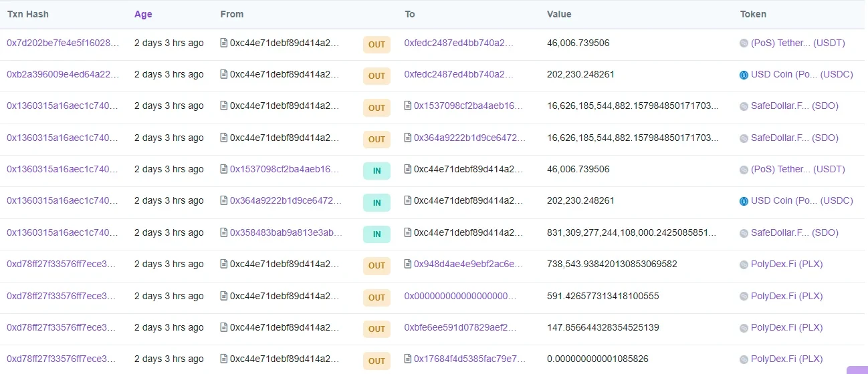Open To address 0xfedc2487ed4bb740a2 in USDT row
The image size is (868, 374).
[459, 43]
